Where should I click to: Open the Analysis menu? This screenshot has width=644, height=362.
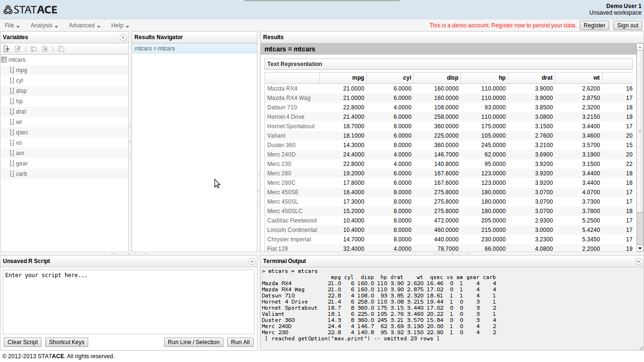[44, 25]
